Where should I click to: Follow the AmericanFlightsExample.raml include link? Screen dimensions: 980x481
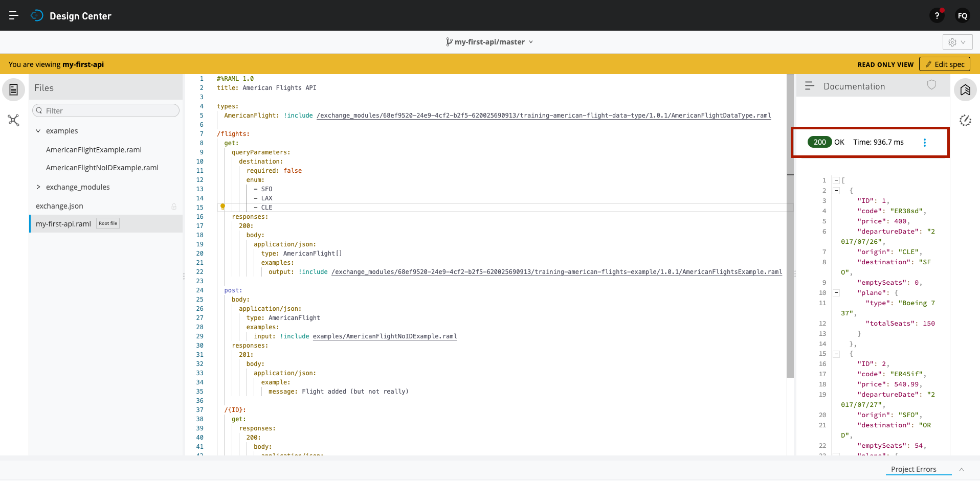(x=556, y=272)
